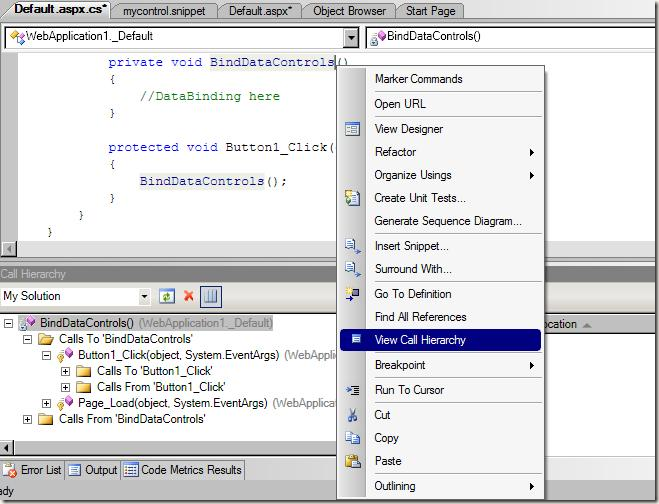Click the View Designer icon
The image size is (659, 504).
(352, 129)
